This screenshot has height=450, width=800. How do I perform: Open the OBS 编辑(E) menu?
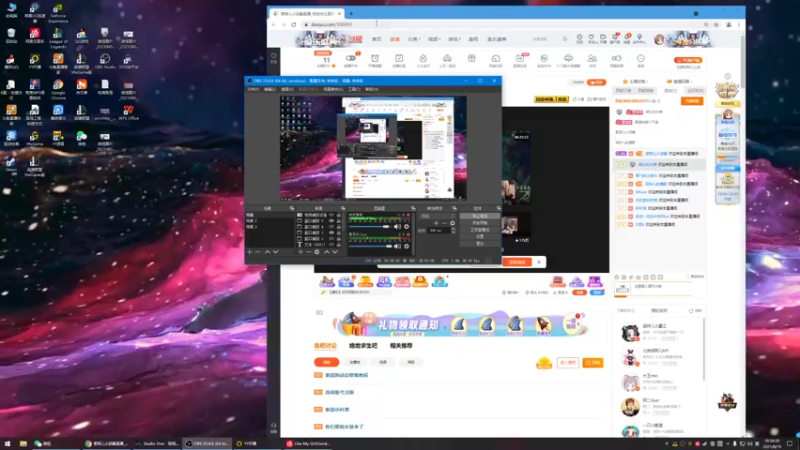(270, 89)
